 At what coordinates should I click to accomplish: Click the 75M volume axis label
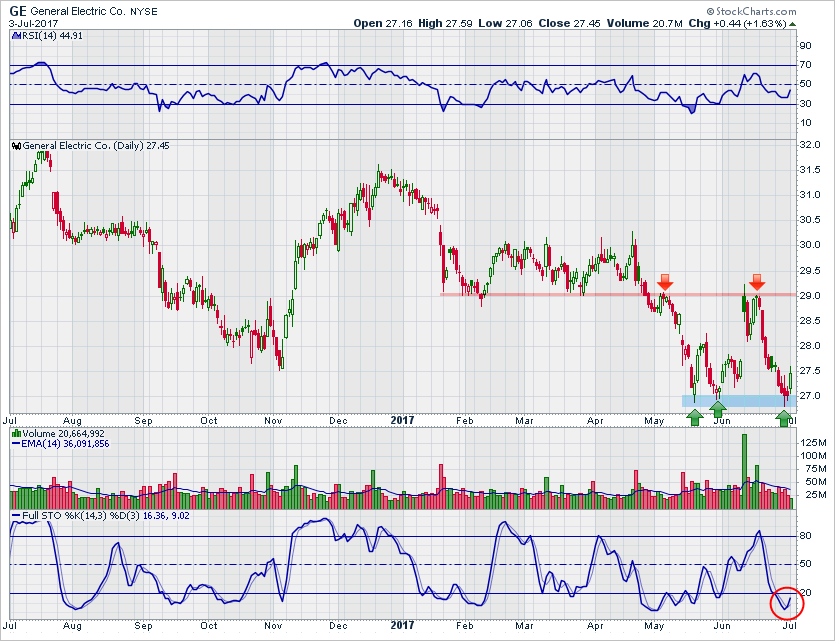815,469
